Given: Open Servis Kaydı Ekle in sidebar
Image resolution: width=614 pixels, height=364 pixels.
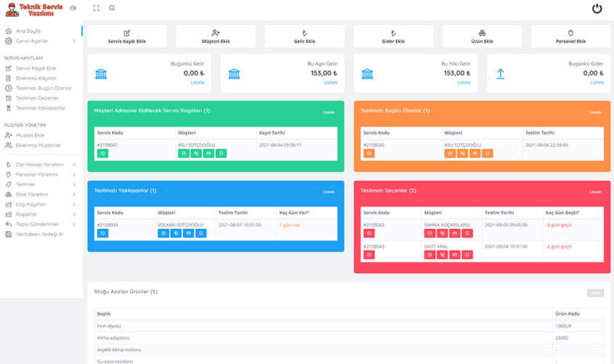Looking at the screenshot, I should [x=36, y=68].
